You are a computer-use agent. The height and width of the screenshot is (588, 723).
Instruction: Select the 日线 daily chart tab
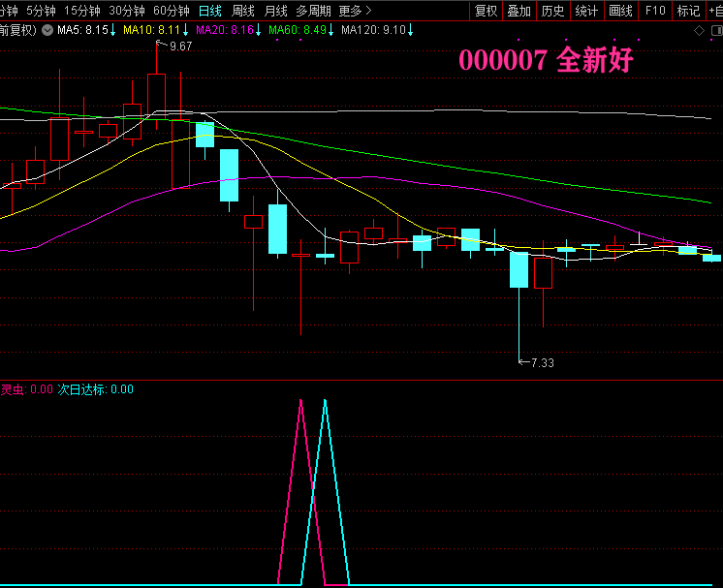210,11
